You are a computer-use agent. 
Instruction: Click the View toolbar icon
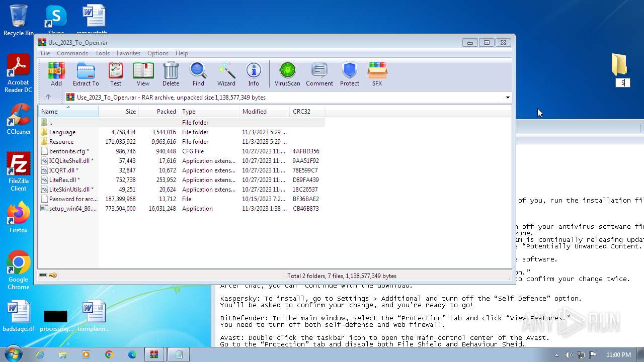(143, 74)
